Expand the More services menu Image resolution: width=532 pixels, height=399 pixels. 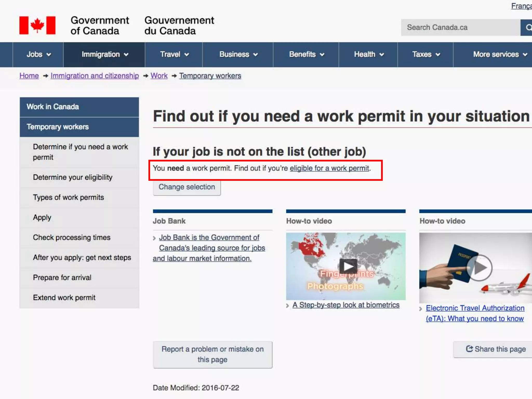[499, 55]
